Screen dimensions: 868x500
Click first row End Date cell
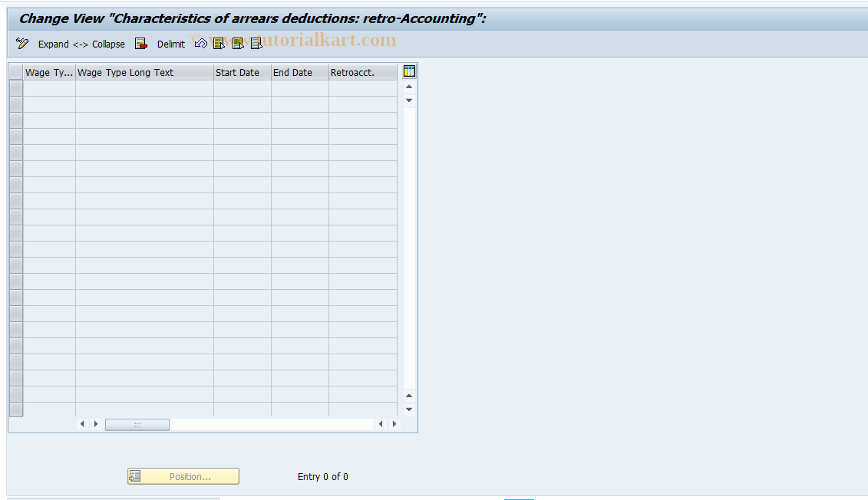tap(300, 88)
